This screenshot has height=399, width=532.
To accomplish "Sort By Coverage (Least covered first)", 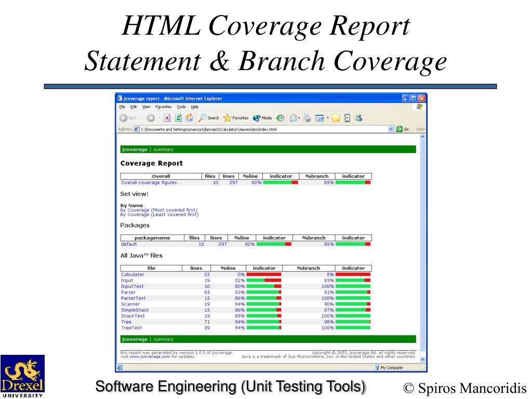I will pyautogui.click(x=159, y=215).
